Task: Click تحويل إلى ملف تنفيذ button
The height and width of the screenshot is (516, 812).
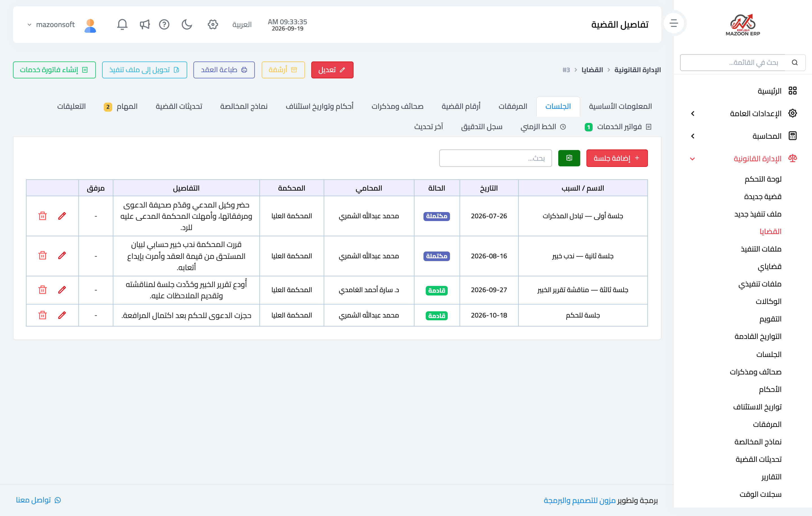Action: [144, 70]
